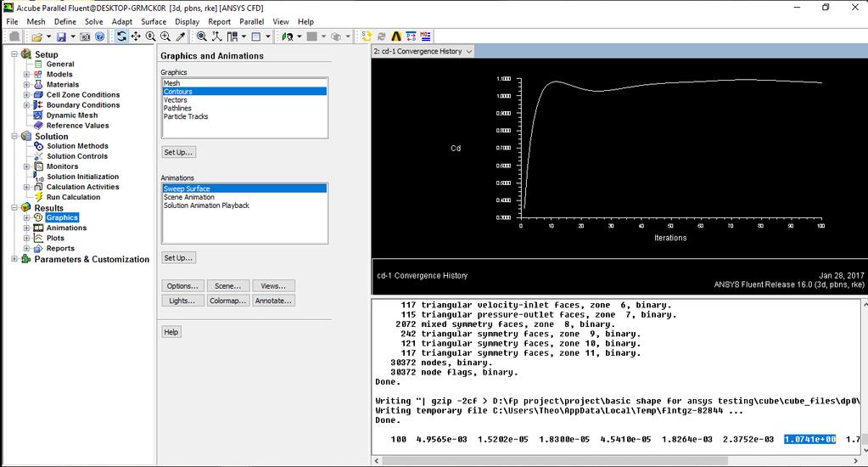This screenshot has width=868, height=467.
Task: Collapse the Setup tree node
Action: coord(14,54)
